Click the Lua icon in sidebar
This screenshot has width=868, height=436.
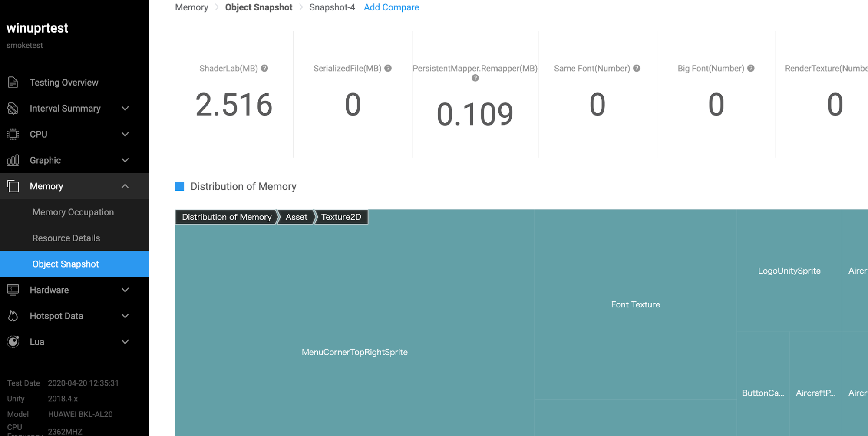pos(13,342)
